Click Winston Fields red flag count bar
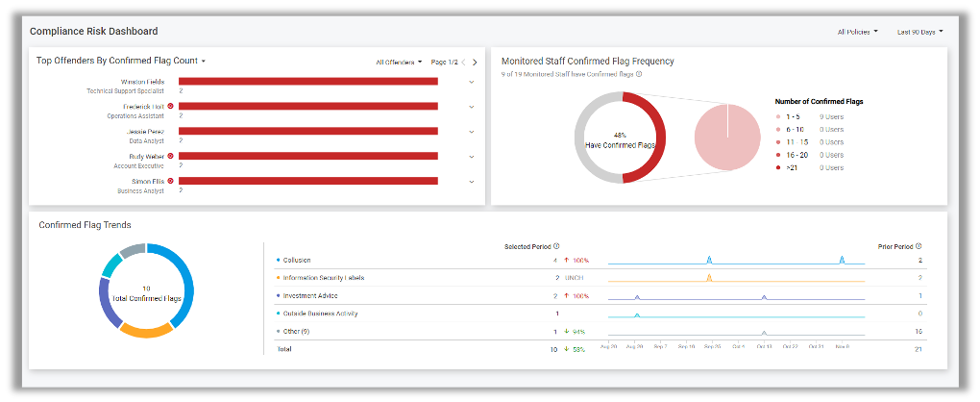The height and width of the screenshot is (402, 980). (308, 82)
